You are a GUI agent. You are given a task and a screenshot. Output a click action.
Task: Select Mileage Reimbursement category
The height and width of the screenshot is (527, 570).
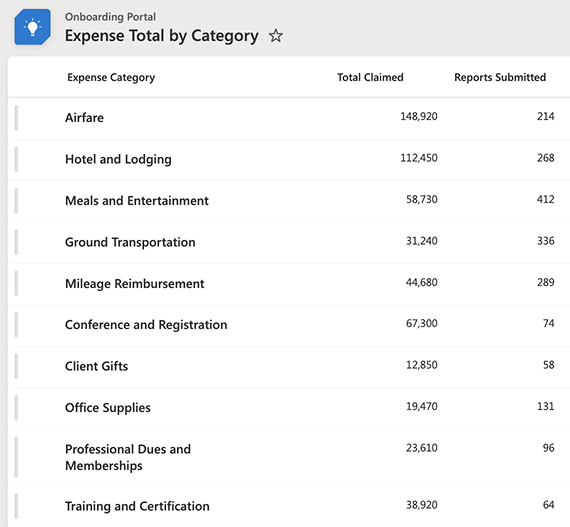tap(135, 283)
